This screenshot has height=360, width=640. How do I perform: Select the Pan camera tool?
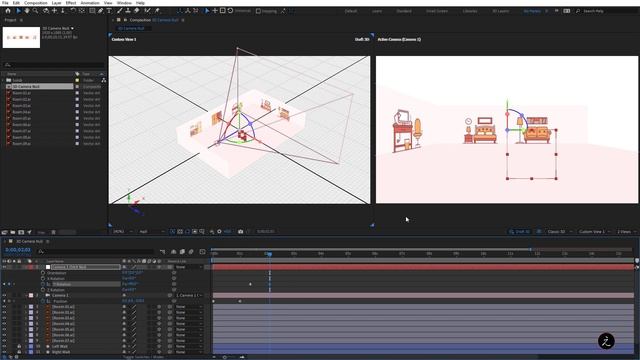point(54,11)
